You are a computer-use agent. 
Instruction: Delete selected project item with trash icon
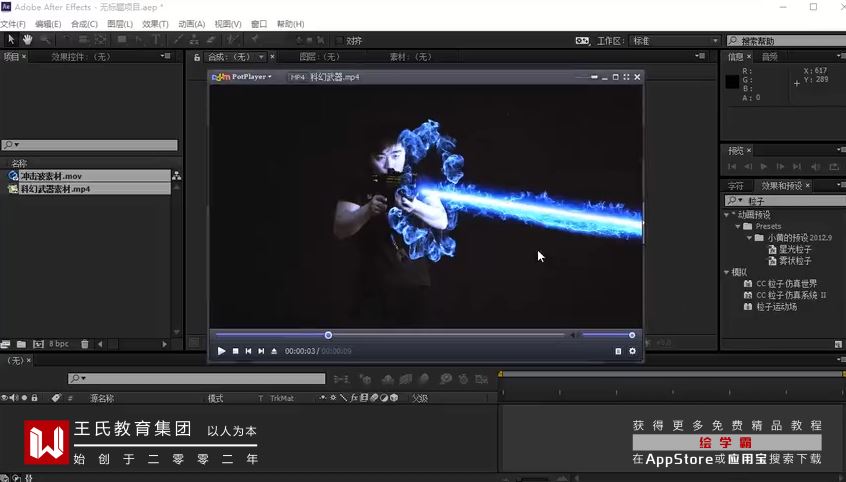click(x=85, y=344)
